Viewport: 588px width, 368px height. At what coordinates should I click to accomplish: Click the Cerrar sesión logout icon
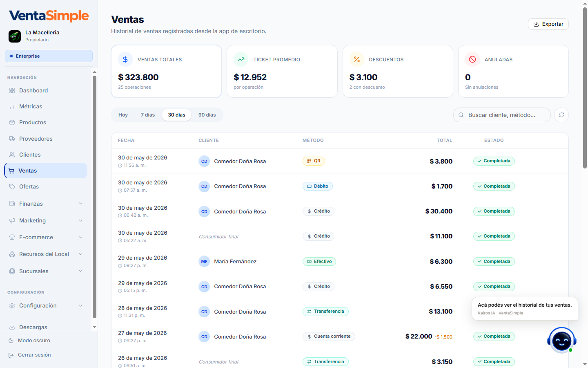11,355
